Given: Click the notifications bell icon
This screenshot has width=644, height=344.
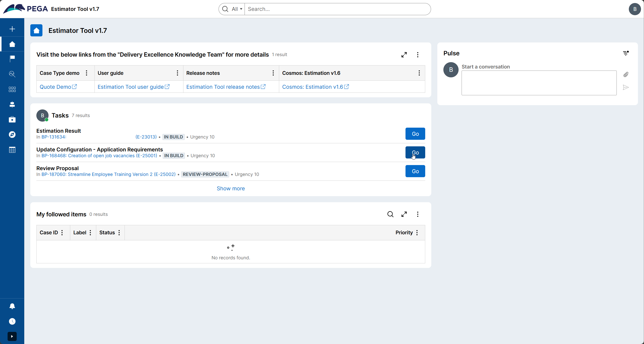Looking at the screenshot, I should click(12, 306).
